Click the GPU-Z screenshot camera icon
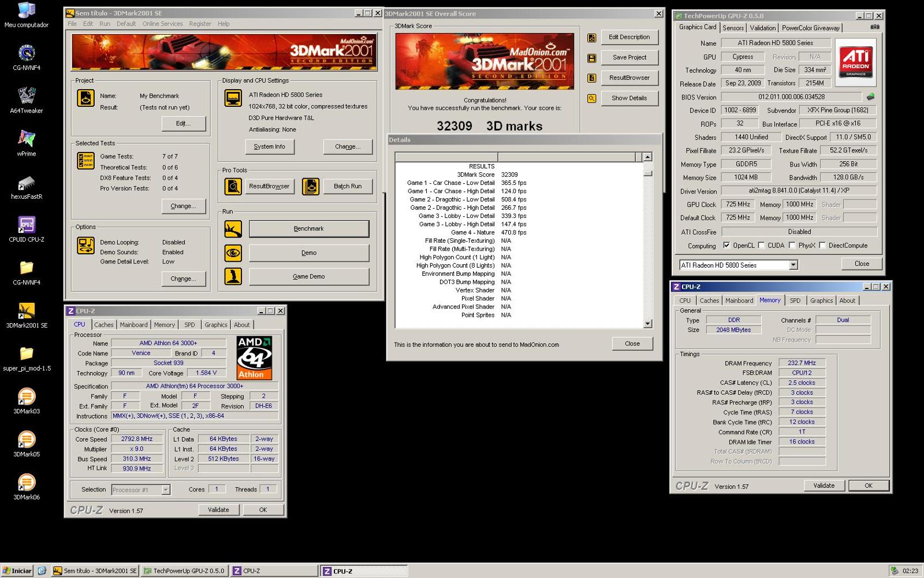The height and width of the screenshot is (578, 924). click(875, 27)
